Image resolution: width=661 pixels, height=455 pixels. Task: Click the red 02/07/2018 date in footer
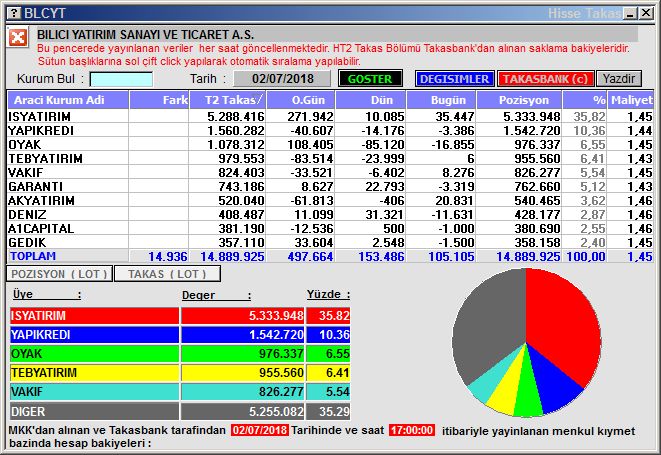pyautogui.click(x=260, y=430)
